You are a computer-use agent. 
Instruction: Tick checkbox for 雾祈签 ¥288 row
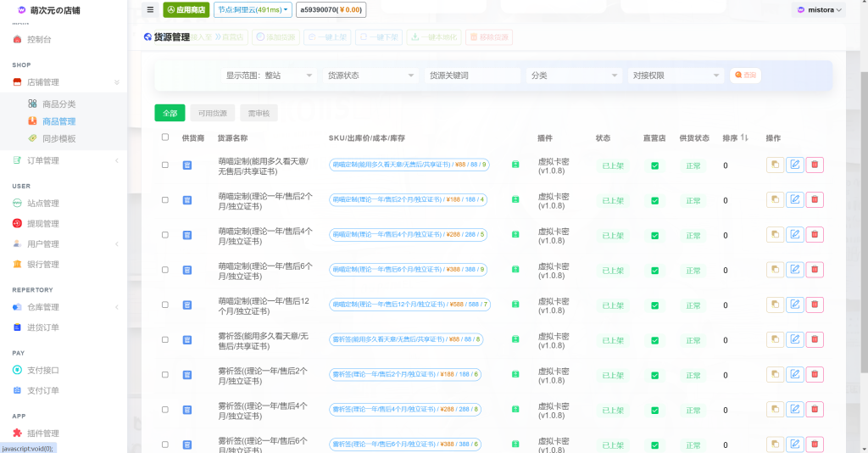coord(165,410)
